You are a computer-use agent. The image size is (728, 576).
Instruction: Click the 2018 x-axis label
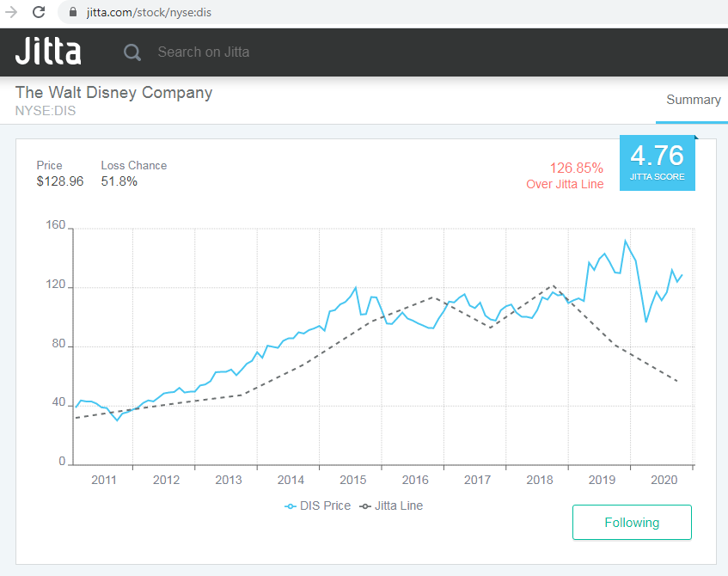click(540, 480)
